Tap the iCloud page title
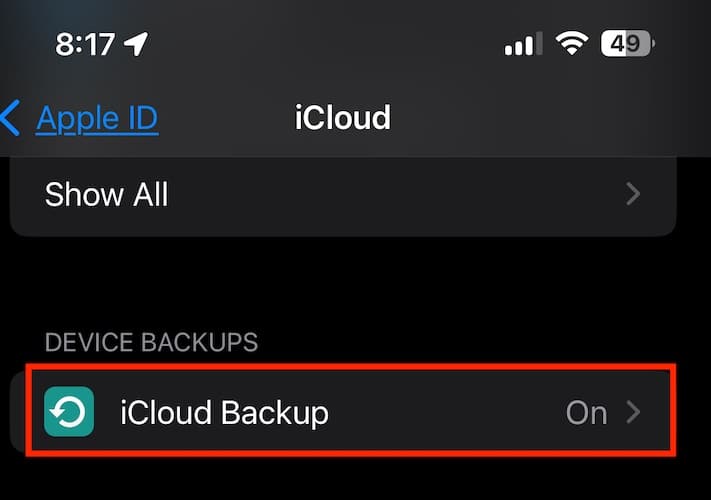 coord(342,118)
